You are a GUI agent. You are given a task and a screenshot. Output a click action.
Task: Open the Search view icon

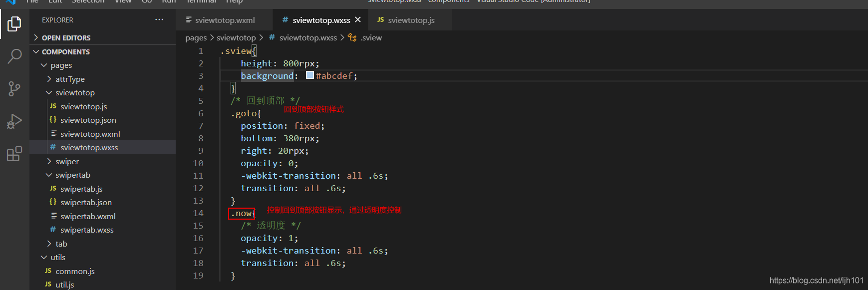(x=14, y=56)
